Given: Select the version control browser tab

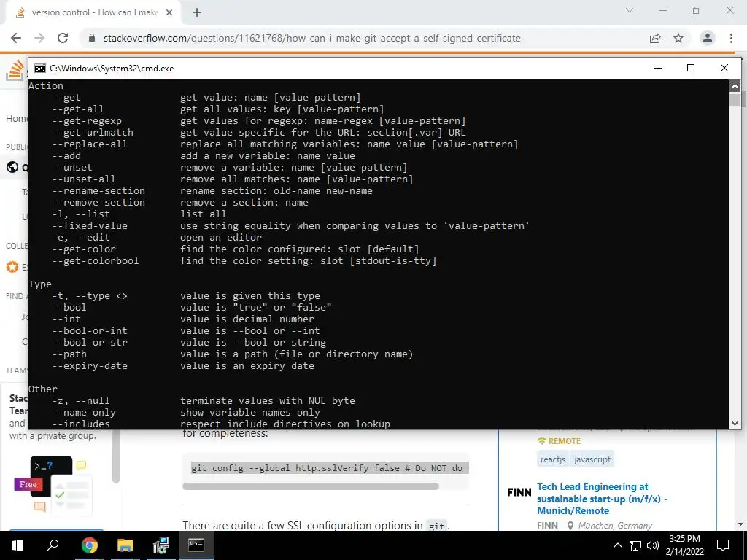Looking at the screenshot, I should (x=93, y=12).
